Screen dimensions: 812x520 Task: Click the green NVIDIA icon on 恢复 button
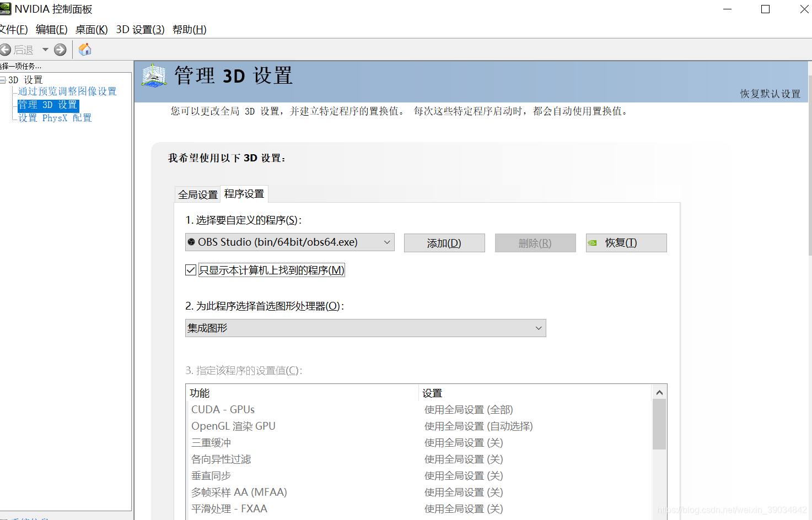coord(592,243)
